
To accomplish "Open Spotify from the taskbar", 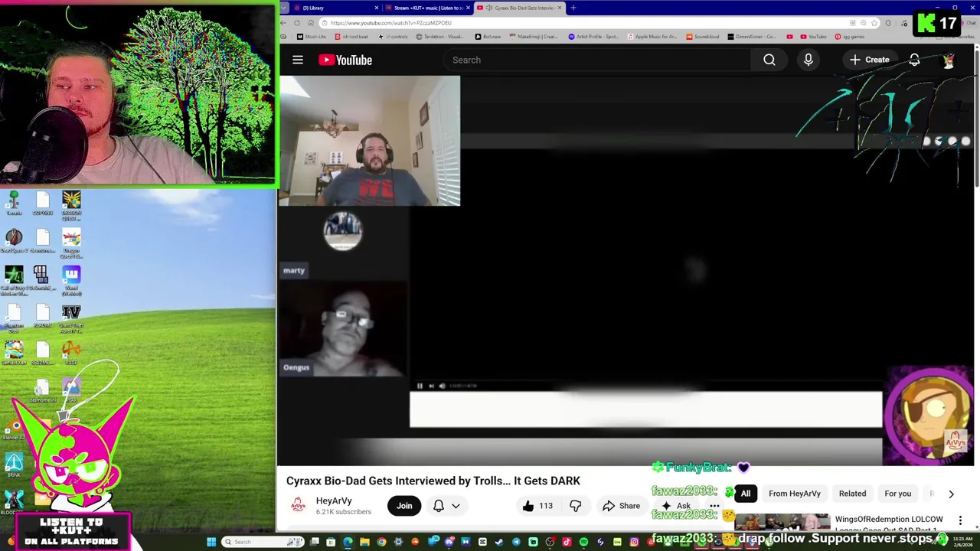I will point(583,543).
